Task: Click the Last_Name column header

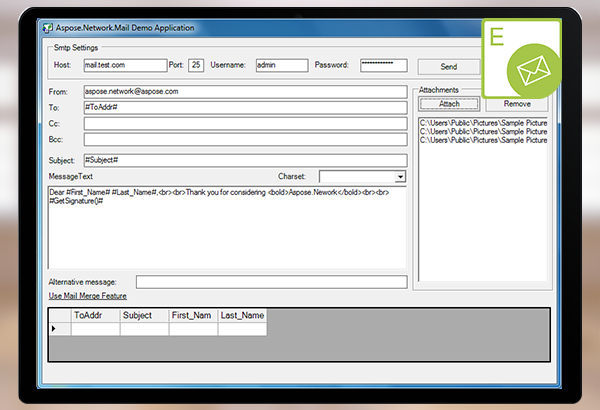Action: [242, 315]
